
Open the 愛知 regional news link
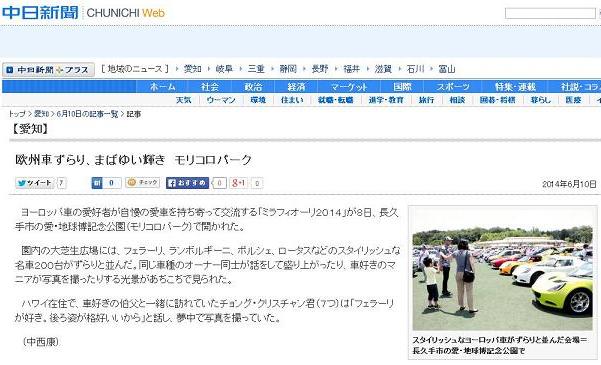tap(192, 69)
